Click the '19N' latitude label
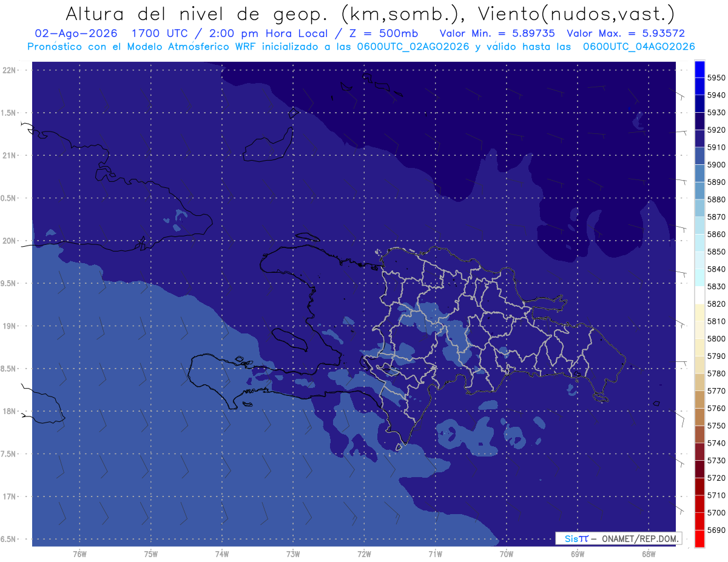 [x=10, y=326]
